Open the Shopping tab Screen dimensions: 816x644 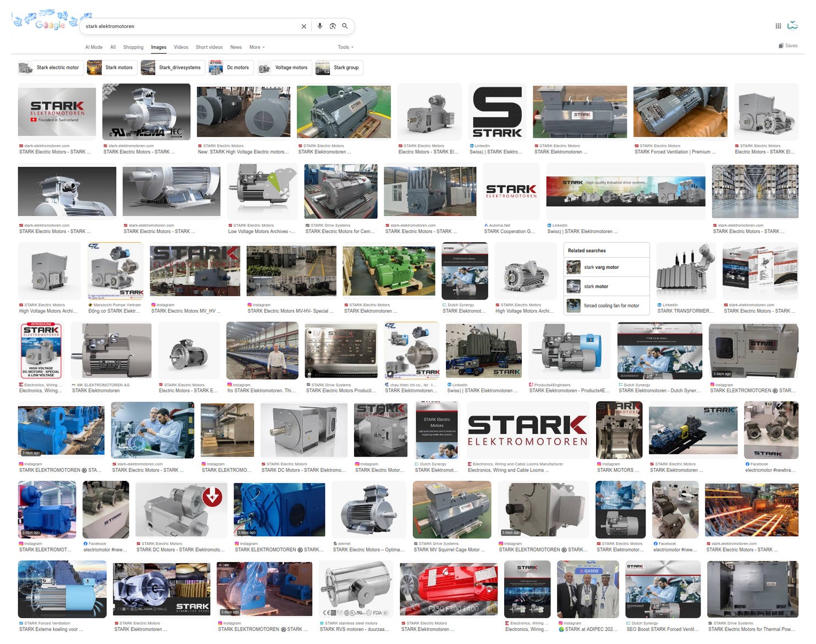pyautogui.click(x=133, y=47)
